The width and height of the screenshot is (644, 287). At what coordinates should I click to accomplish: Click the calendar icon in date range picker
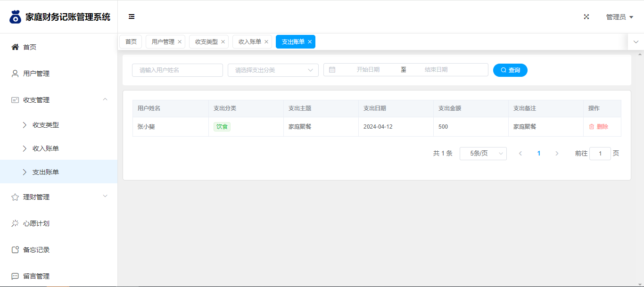point(332,70)
